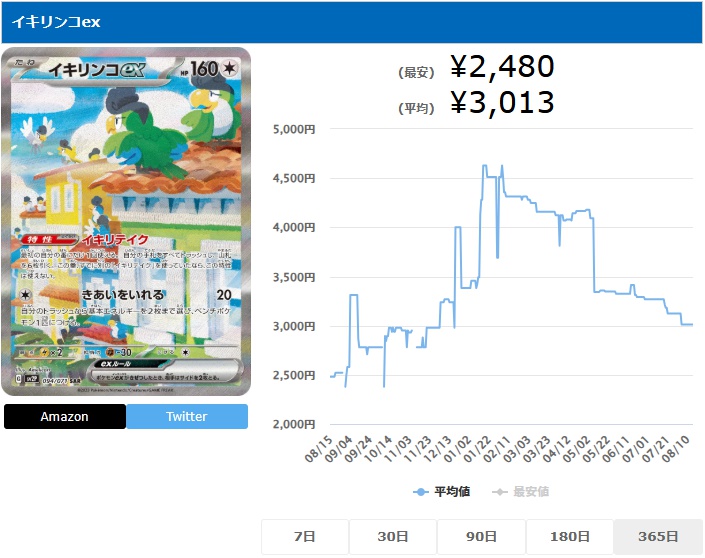Click the 3,000円 axis label
705x558 pixels.
point(294,326)
